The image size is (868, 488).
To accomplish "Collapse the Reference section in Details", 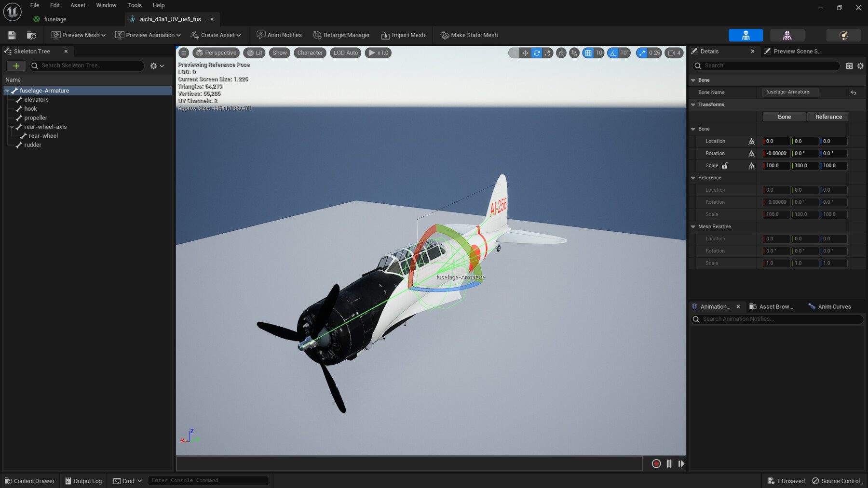I will (693, 178).
